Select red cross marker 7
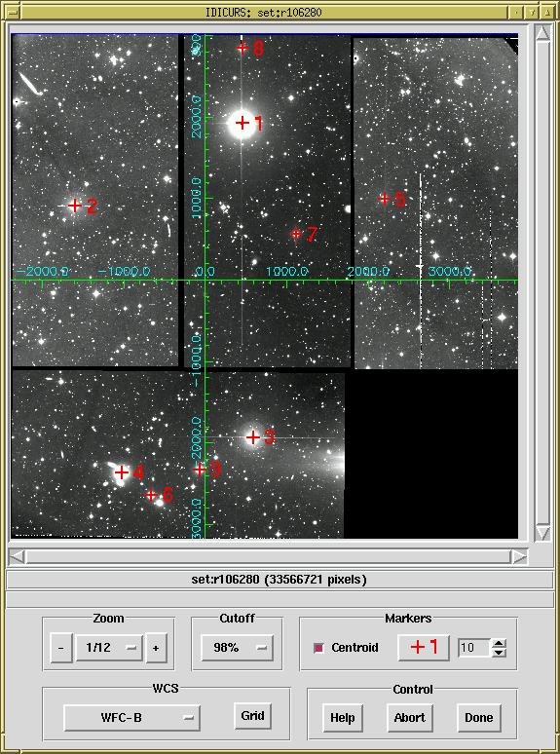 point(296,234)
